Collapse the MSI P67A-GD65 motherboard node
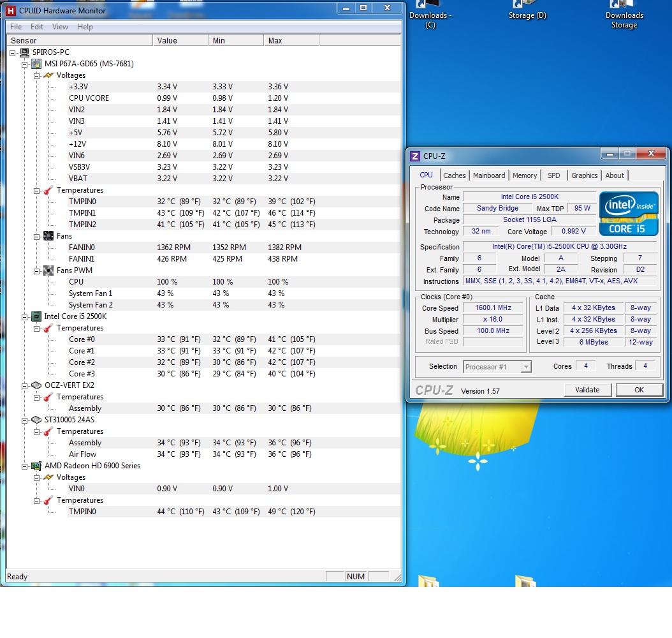The width and height of the screenshot is (672, 638). pos(25,64)
